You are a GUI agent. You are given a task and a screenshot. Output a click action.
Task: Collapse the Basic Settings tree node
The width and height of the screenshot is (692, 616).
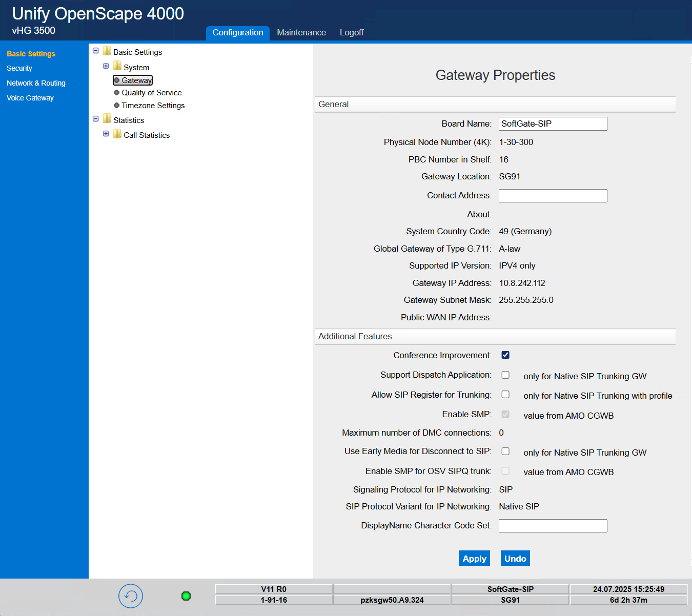tap(96, 51)
